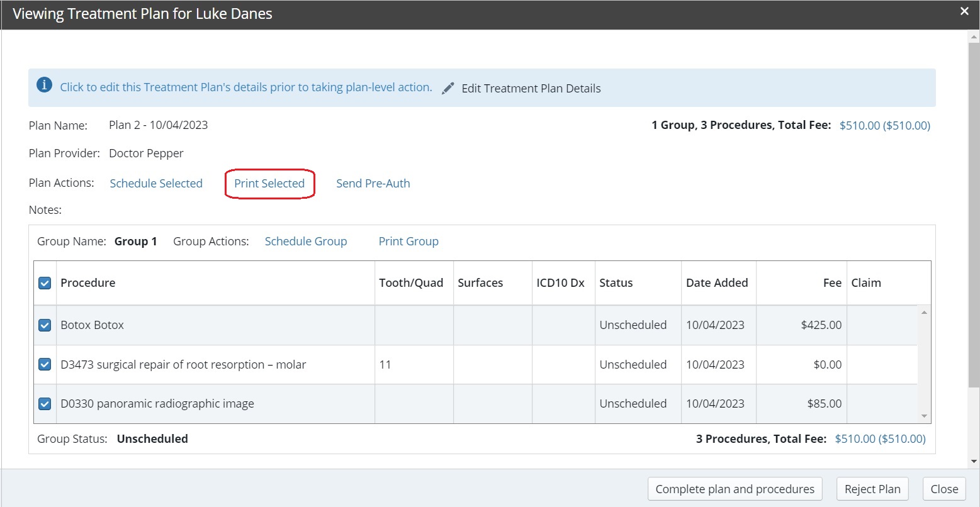Click the plan total fee amount link

tap(884, 126)
